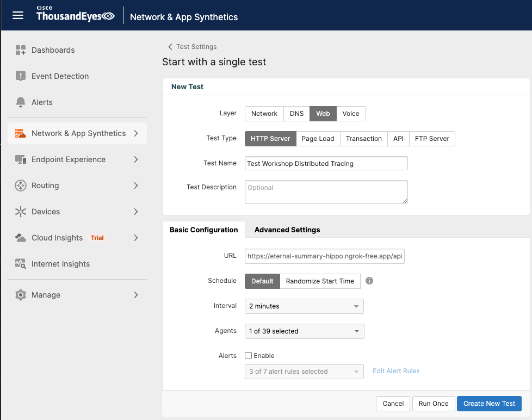Click the Cisco ThousandEyes logo
The image size is (532, 420).
(x=75, y=14)
